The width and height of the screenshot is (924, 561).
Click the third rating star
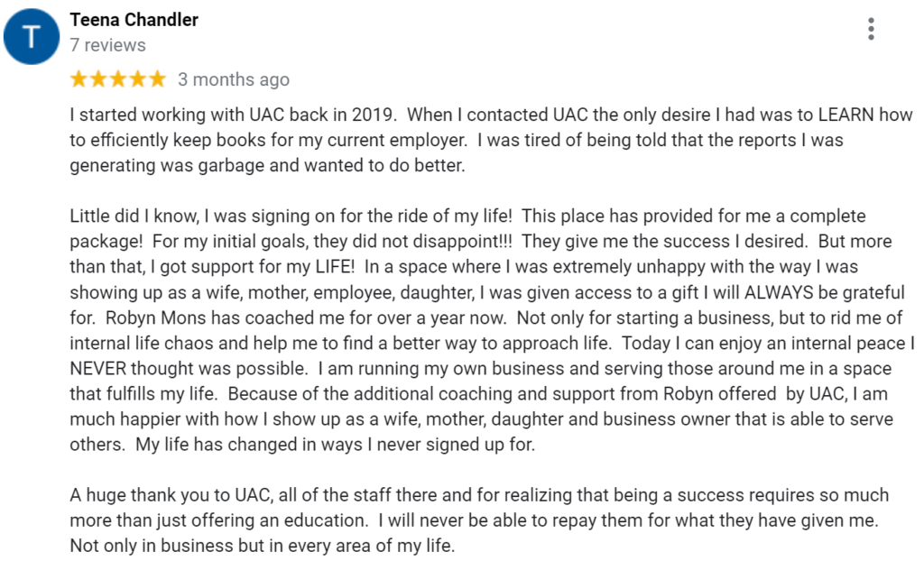tap(118, 79)
